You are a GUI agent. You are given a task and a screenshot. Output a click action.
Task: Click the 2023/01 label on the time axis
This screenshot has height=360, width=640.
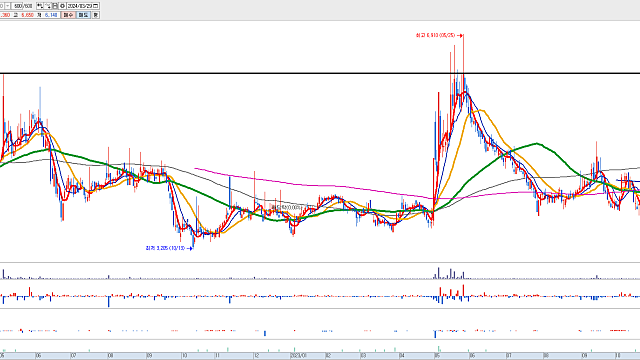click(298, 356)
